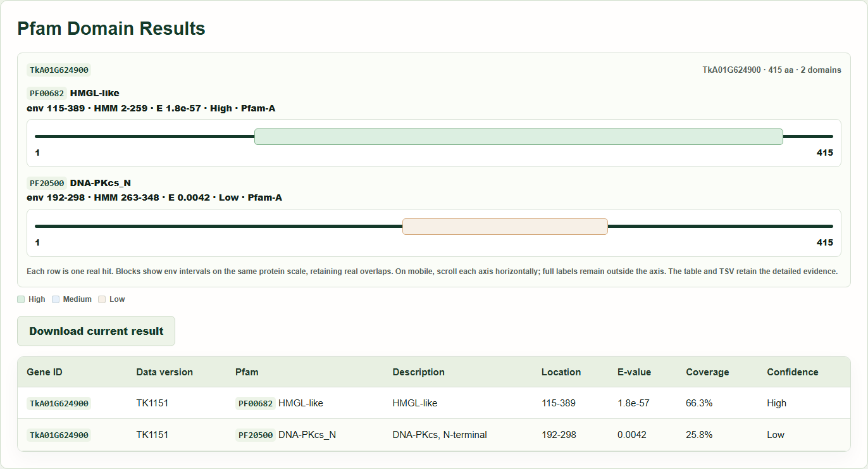Viewport: 868px width, 469px height.
Task: Click the coverage value 25.8%
Action: click(699, 435)
